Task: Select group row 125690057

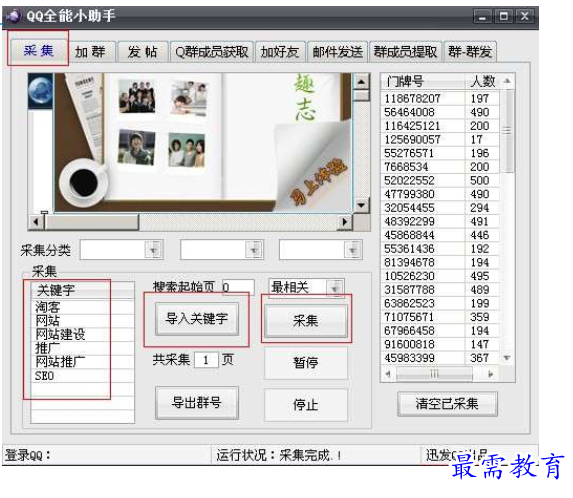Action: (x=440, y=139)
